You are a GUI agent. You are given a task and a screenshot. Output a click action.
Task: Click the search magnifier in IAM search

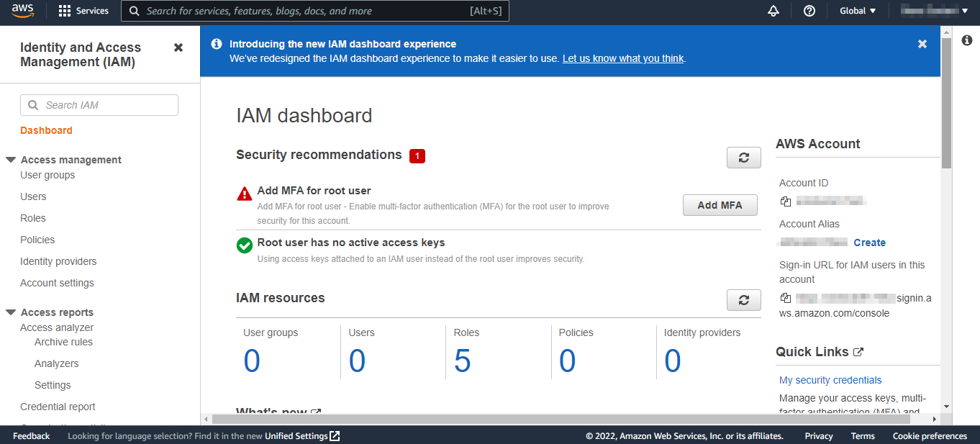pos(33,105)
